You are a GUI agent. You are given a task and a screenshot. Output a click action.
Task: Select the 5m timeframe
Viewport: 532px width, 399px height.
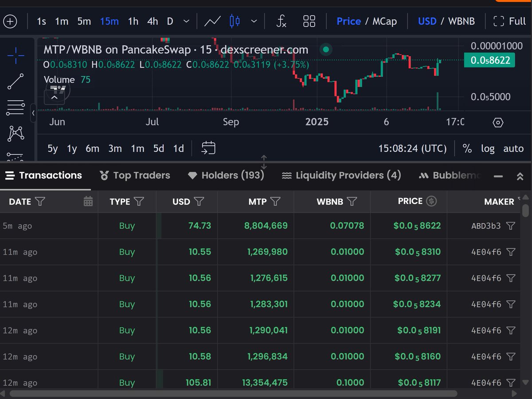(84, 21)
